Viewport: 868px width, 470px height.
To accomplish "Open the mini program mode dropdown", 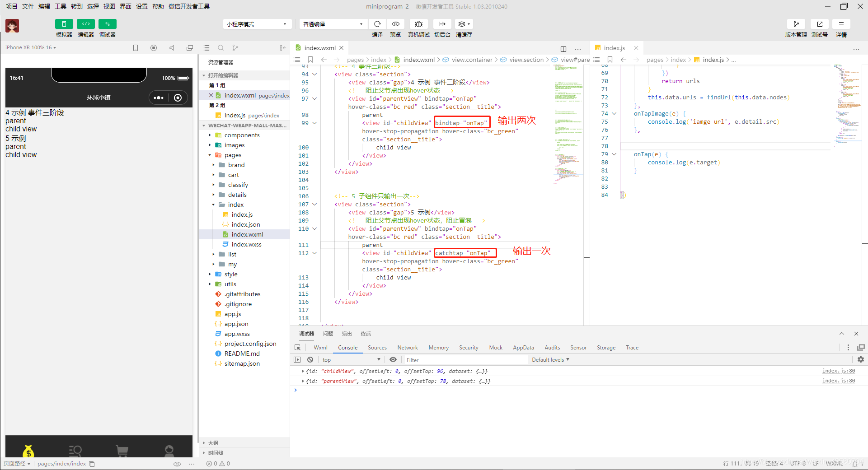I will [x=256, y=24].
